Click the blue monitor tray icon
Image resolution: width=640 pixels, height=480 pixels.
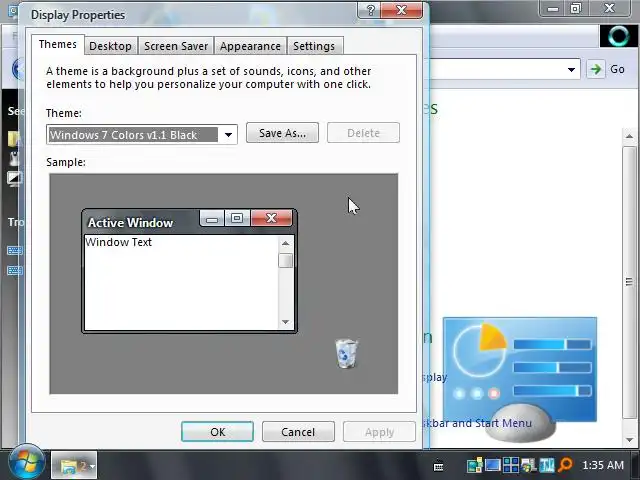pos(492,465)
